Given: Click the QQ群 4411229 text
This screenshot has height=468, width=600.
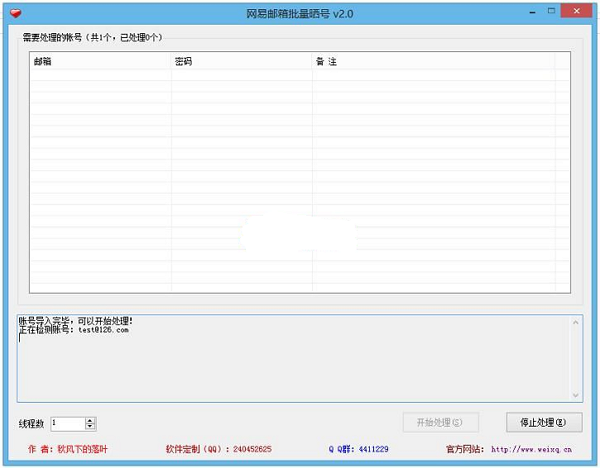Looking at the screenshot, I should click(359, 449).
